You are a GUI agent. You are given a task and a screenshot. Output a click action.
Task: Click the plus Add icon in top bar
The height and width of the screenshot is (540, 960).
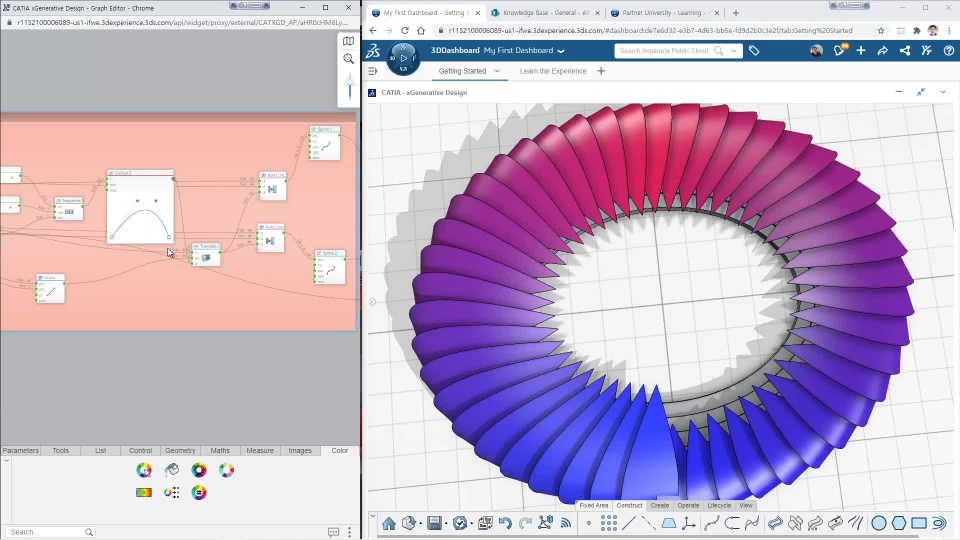[861, 51]
